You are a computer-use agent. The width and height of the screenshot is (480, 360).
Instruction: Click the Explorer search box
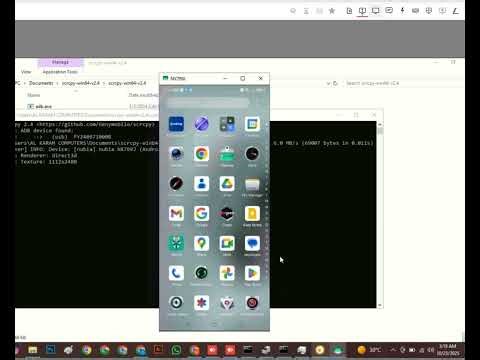coord(403,83)
